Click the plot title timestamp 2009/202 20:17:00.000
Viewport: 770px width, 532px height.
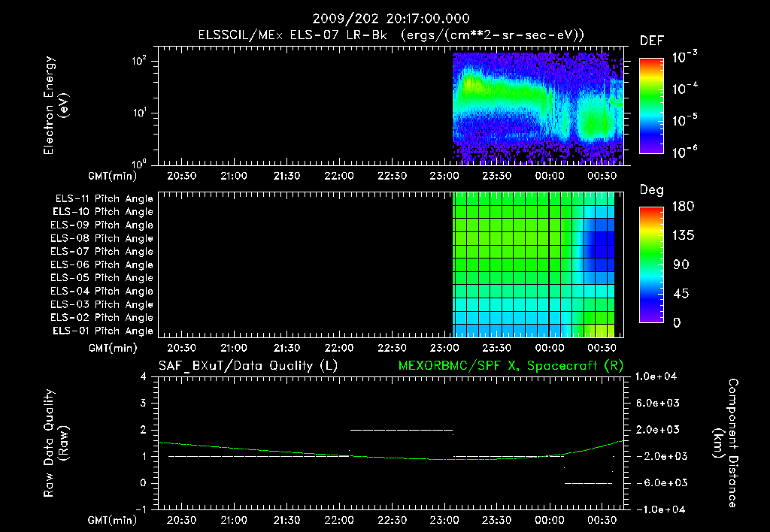391,19
